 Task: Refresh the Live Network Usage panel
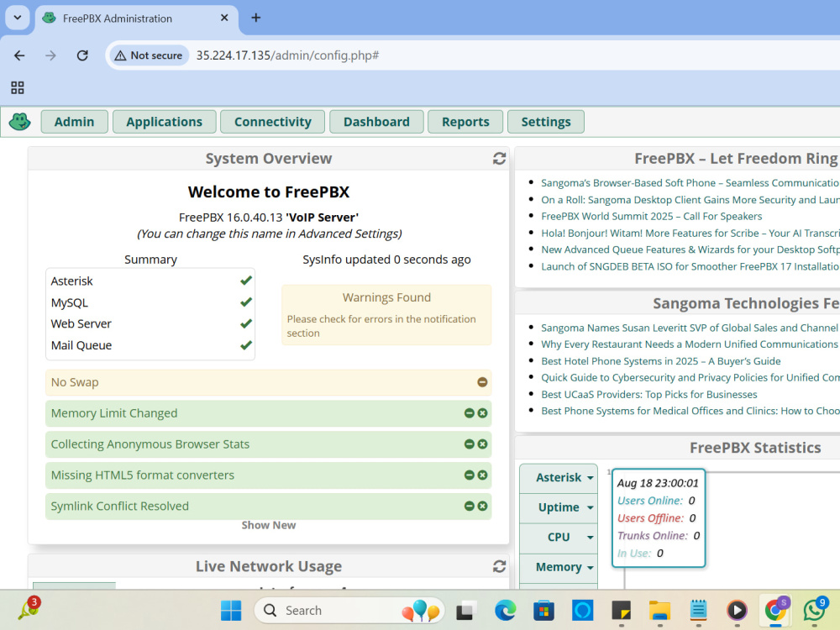click(499, 566)
